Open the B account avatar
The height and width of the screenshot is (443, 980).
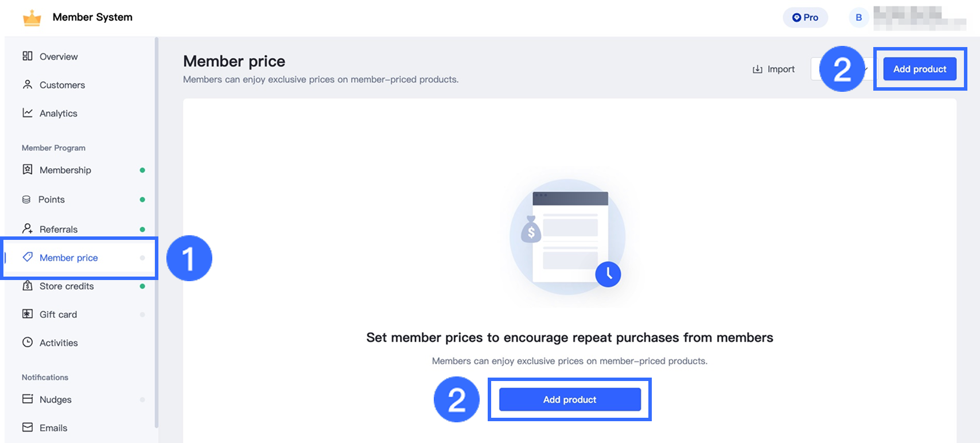[858, 18]
